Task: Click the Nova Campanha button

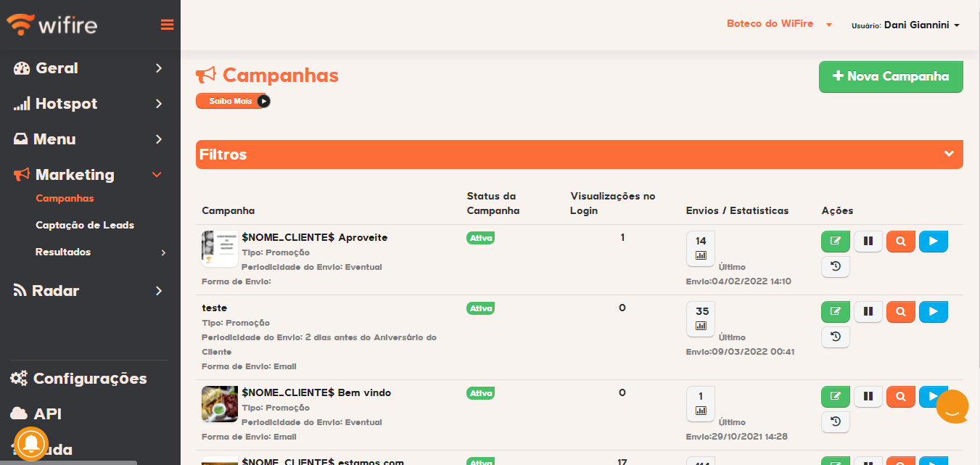Action: [891, 77]
